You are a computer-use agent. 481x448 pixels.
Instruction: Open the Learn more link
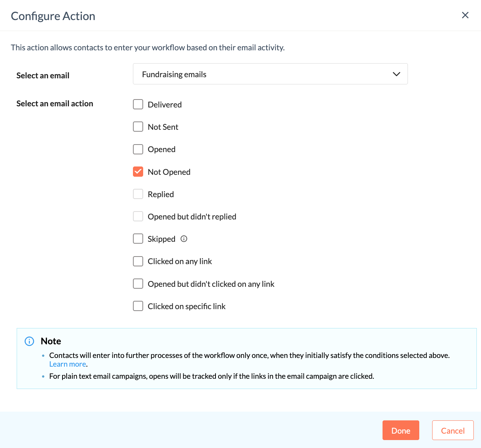[x=68, y=364]
